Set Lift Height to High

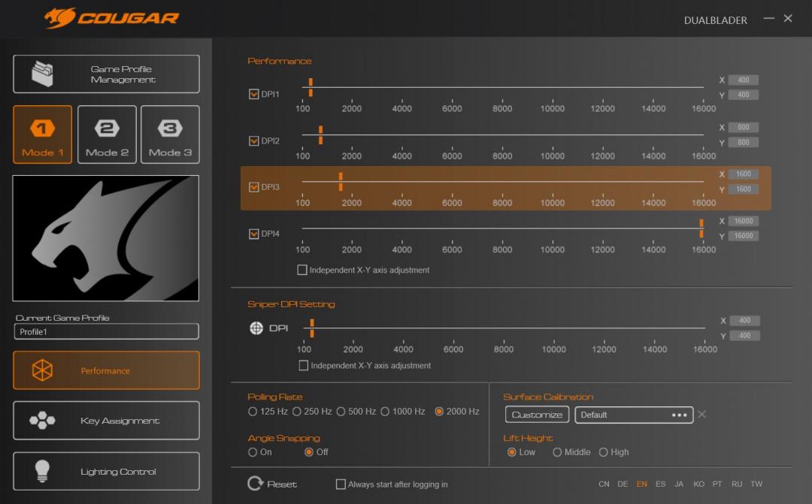(x=603, y=452)
